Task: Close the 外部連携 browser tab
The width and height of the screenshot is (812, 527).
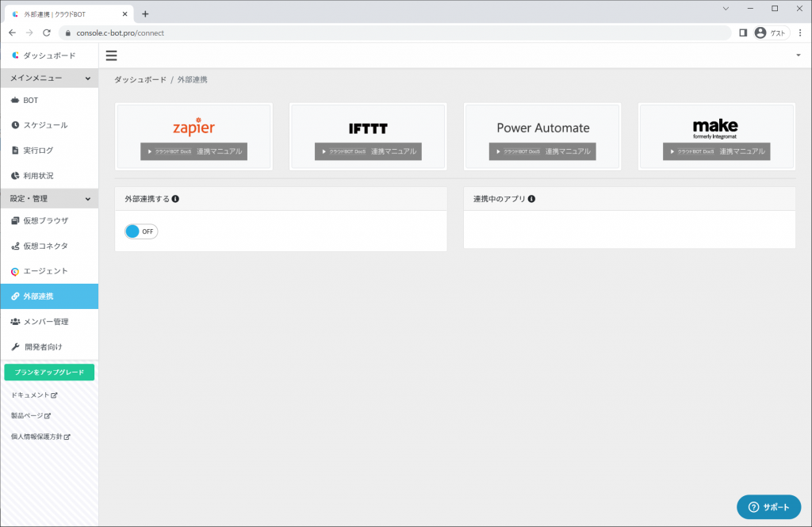Action: (124, 14)
